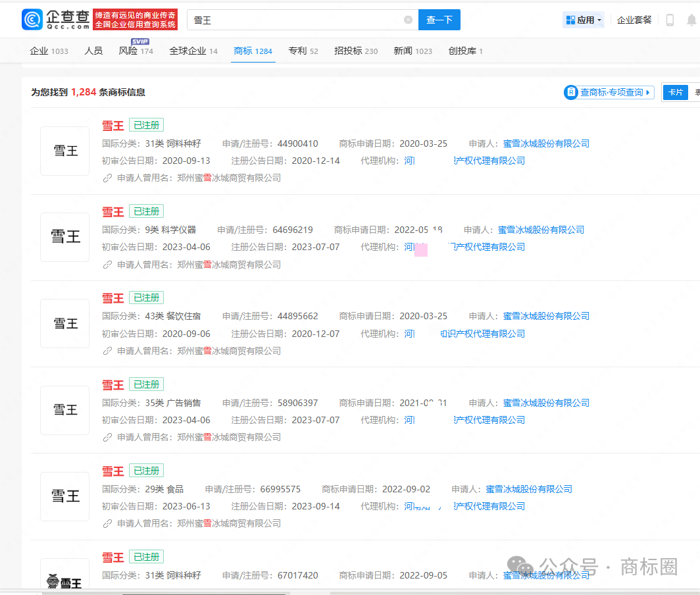Switch to the 招投标 tab
The image size is (700, 595).
356,51
